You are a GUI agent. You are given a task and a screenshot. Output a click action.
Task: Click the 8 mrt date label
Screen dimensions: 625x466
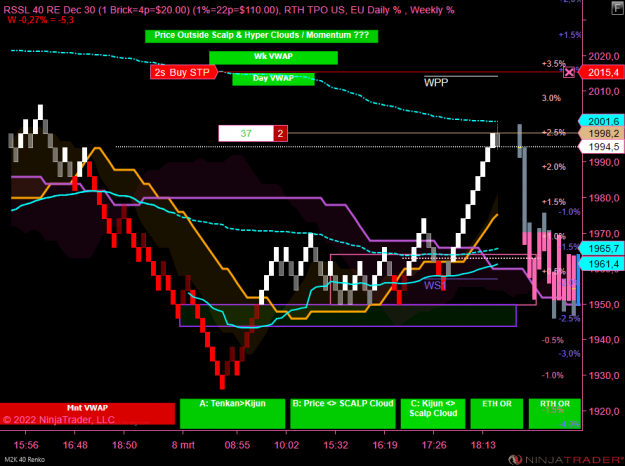pyautogui.click(x=183, y=445)
